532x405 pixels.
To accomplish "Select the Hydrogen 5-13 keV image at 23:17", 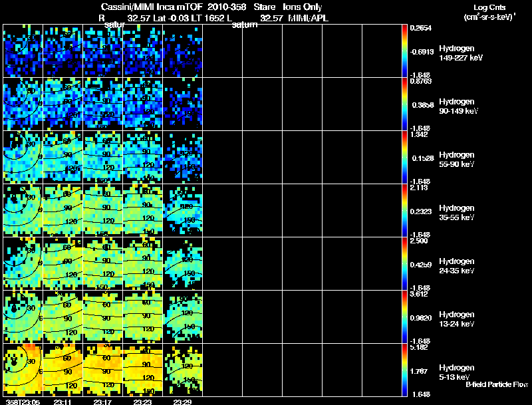I will click(103, 370).
